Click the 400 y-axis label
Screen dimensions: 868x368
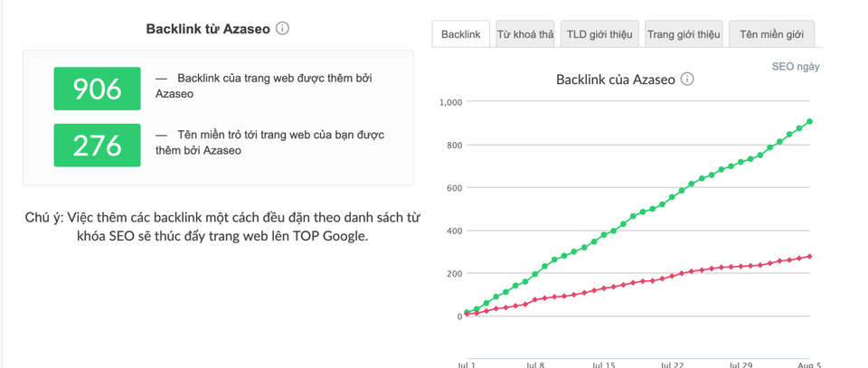(x=455, y=231)
